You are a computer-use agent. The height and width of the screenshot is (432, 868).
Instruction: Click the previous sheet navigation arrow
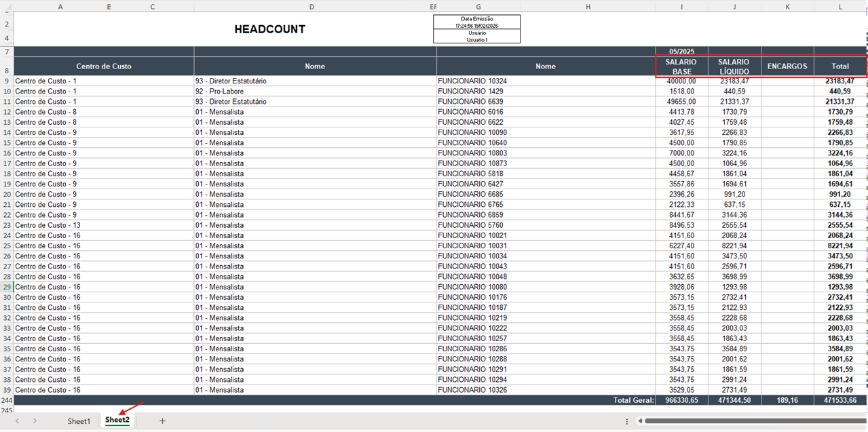click(18, 421)
